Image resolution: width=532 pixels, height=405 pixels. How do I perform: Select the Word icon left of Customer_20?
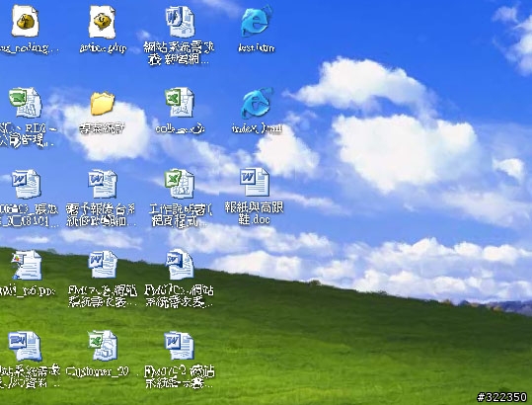click(x=25, y=347)
